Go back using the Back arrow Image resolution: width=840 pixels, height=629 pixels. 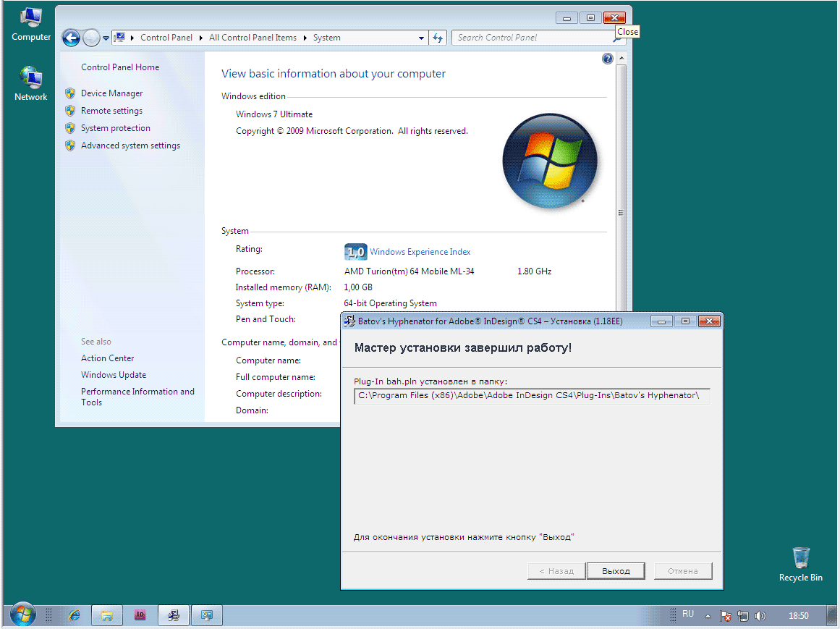[x=71, y=38]
